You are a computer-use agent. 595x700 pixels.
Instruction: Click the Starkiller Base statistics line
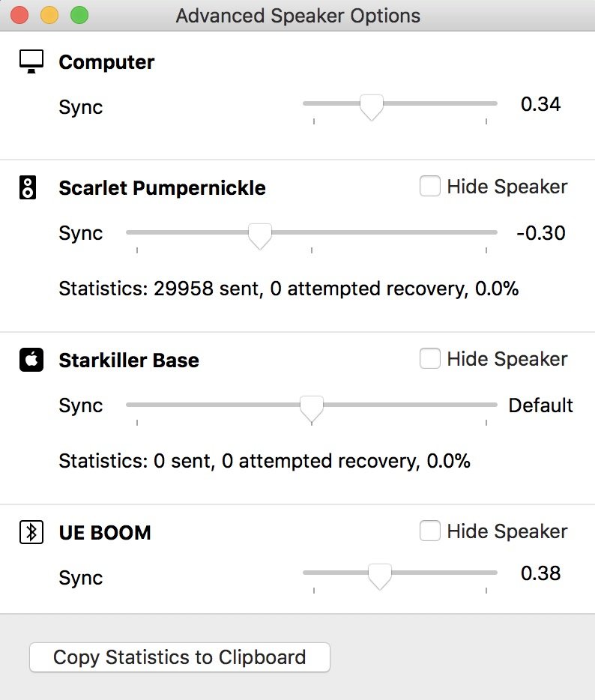point(265,461)
